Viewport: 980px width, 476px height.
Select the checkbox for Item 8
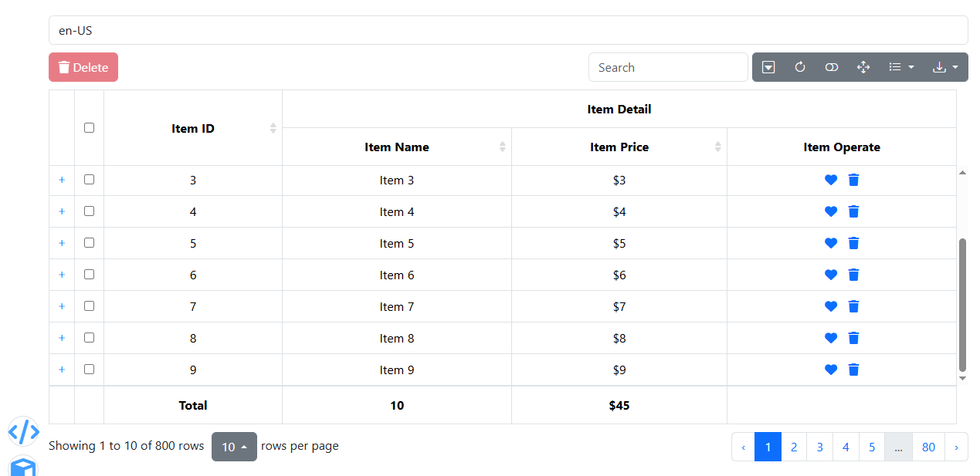point(89,337)
